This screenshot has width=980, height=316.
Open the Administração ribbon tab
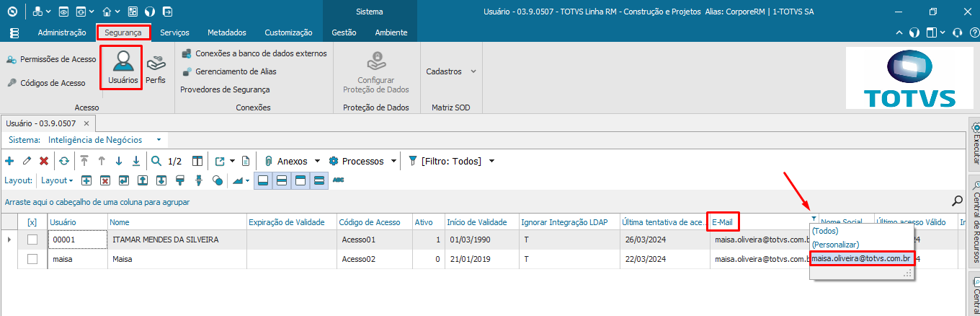tap(62, 32)
